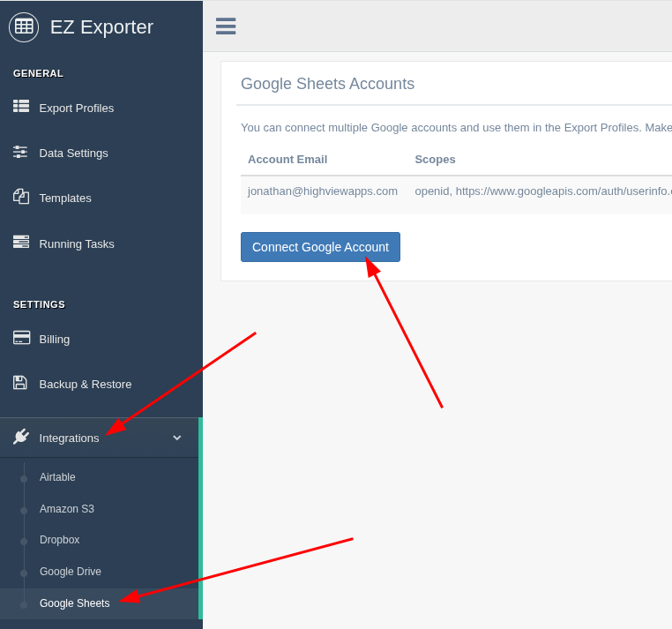Select Google Sheets in the sidebar

click(74, 603)
